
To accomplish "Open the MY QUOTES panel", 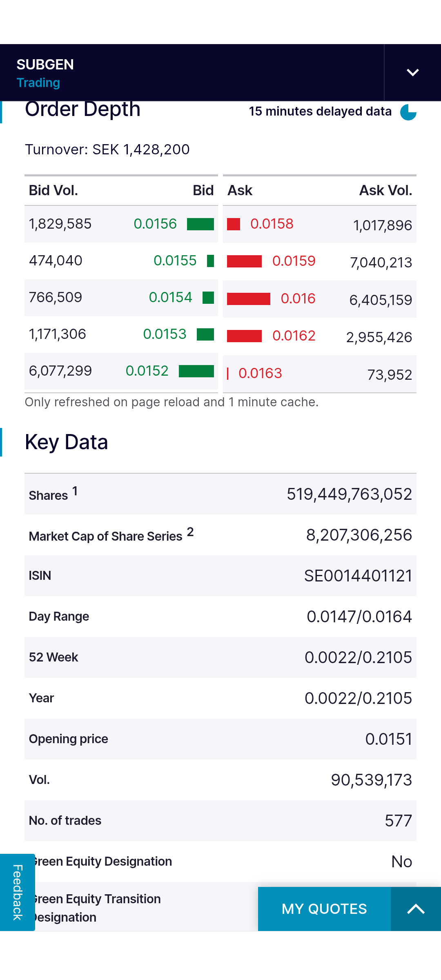I will tap(324, 909).
